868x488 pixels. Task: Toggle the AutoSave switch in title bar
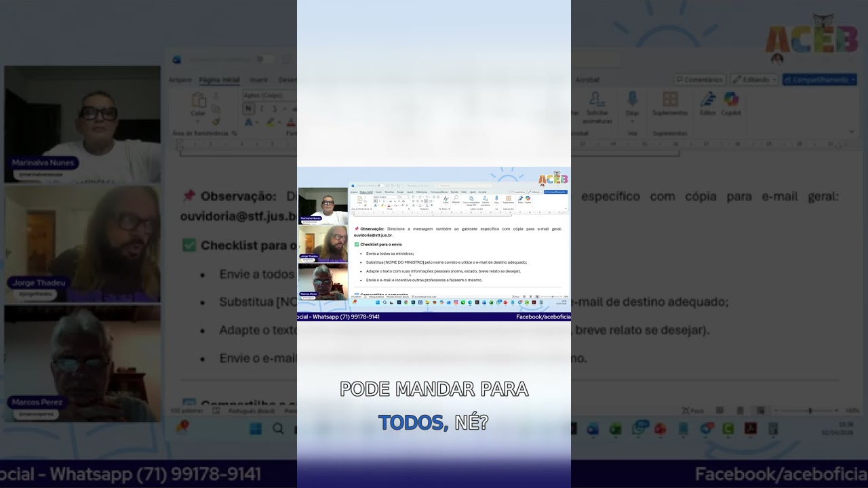[x=380, y=185]
